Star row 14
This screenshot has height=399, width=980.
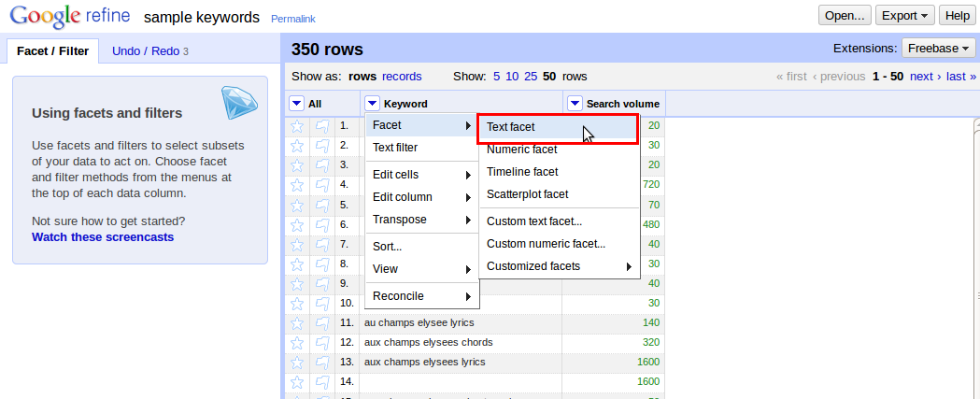tap(297, 382)
